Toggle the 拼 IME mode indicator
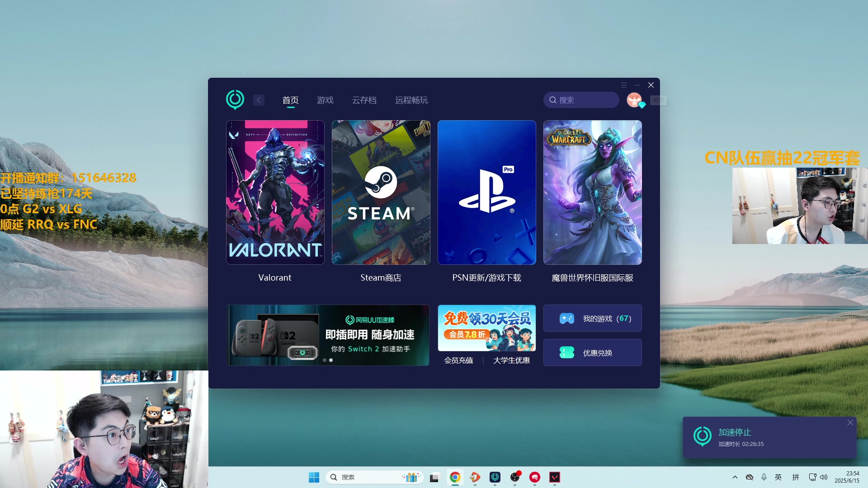868x488 pixels. point(796,477)
